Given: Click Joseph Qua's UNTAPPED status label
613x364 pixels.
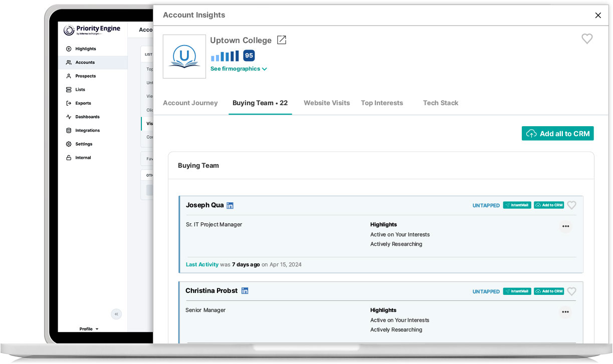Looking at the screenshot, I should tap(486, 205).
